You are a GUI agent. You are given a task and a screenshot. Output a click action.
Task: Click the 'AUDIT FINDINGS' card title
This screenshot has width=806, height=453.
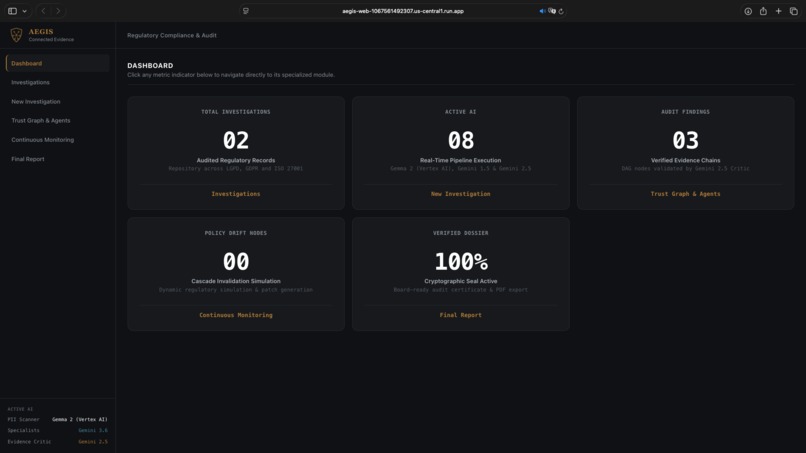point(685,112)
